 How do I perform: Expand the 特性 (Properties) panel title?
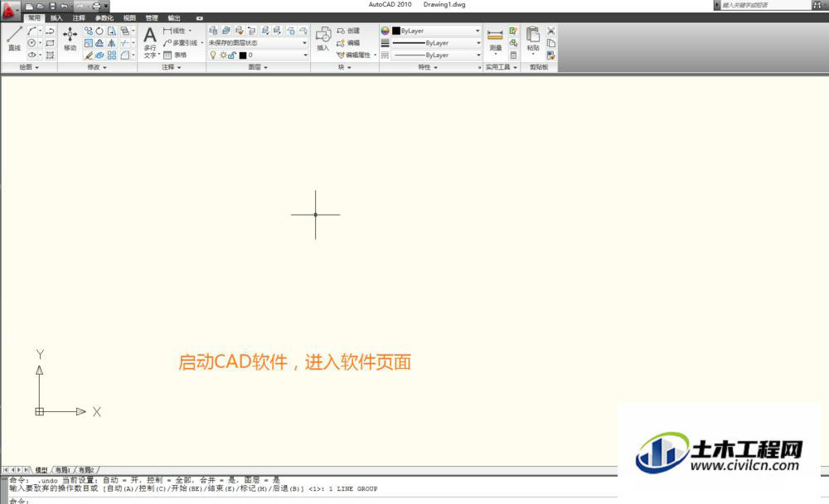coord(428,67)
